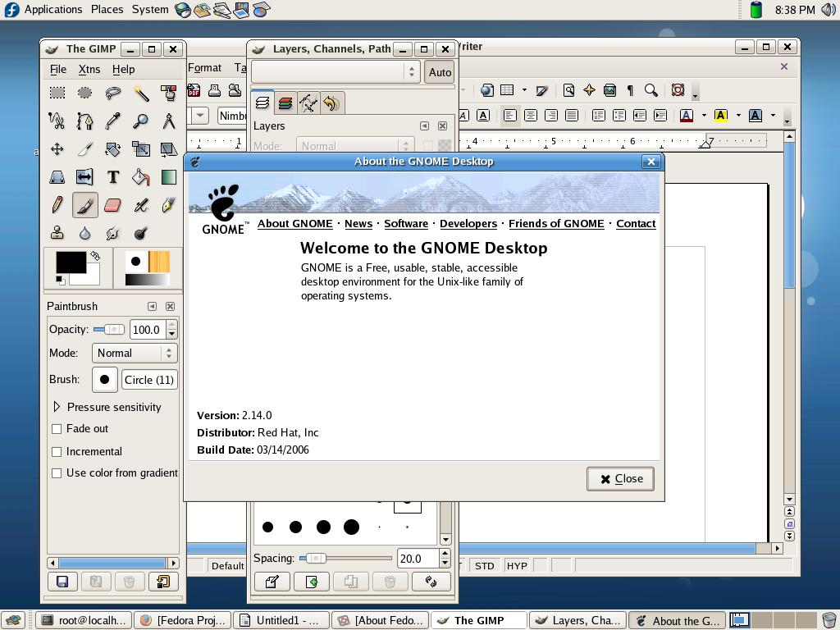Expand the Pressure sensitivity section

click(x=57, y=407)
